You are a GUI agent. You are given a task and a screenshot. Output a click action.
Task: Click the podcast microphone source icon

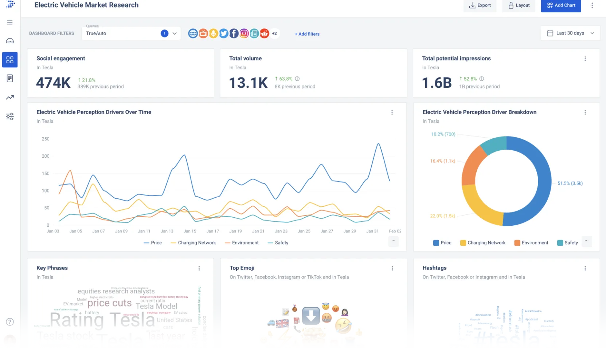click(213, 33)
